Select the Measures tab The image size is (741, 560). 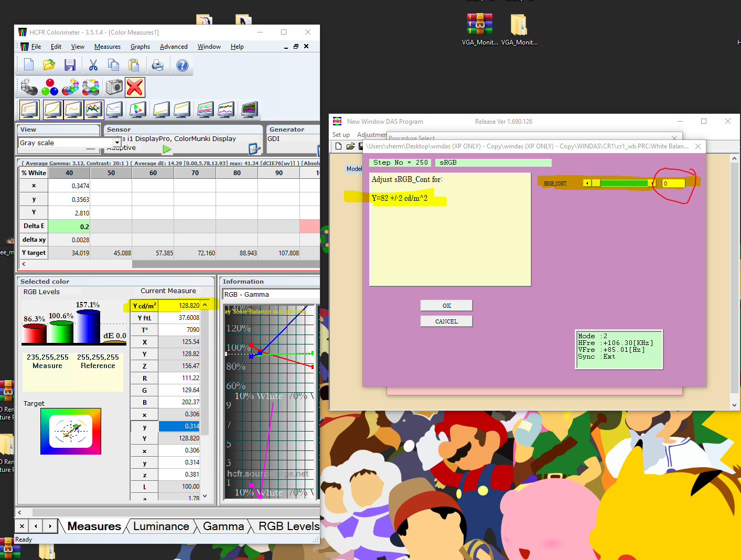[94, 526]
